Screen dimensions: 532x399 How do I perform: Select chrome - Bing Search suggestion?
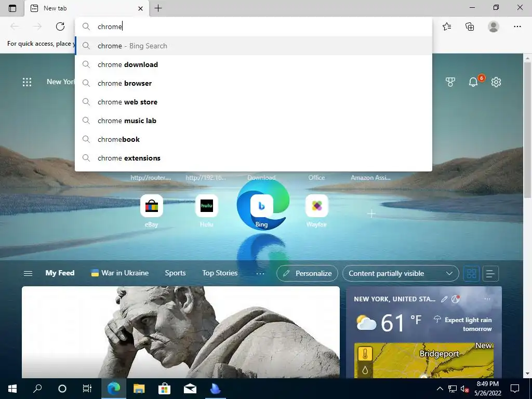pyautogui.click(x=254, y=46)
